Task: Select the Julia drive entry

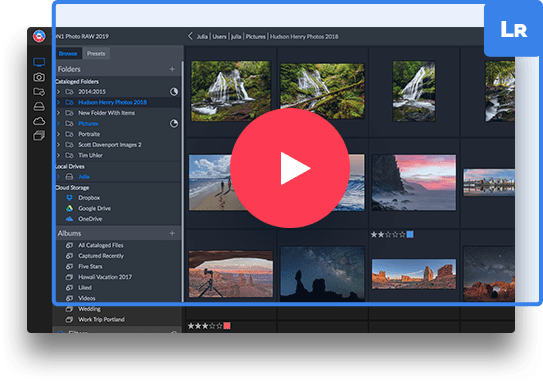Action: pyautogui.click(x=83, y=177)
